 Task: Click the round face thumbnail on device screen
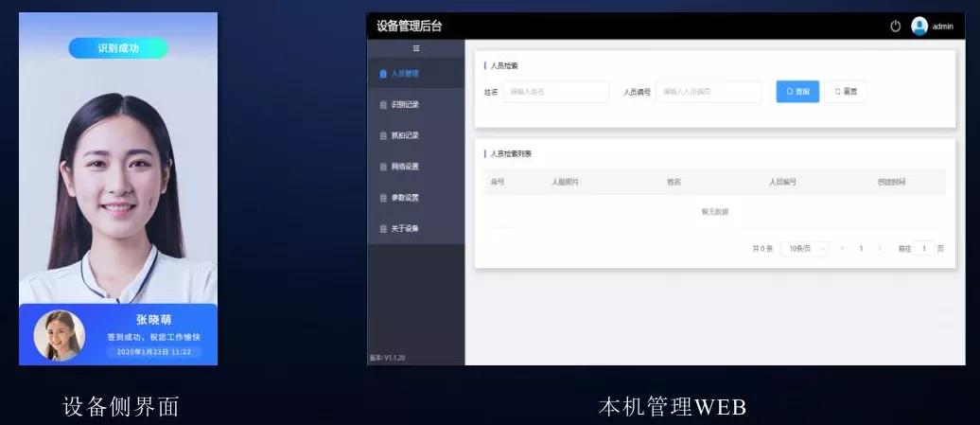pos(60,336)
